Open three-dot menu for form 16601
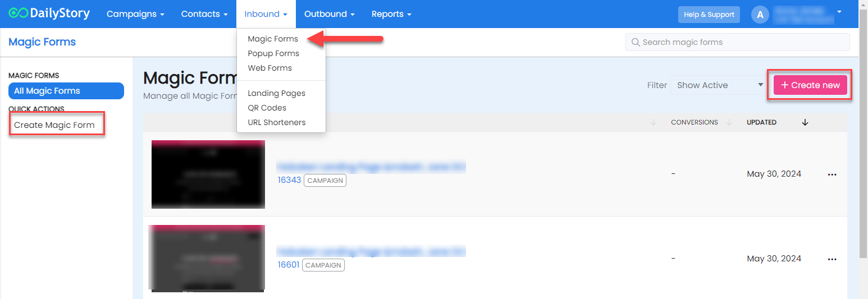Viewport: 868px width, 299px height. [x=832, y=259]
